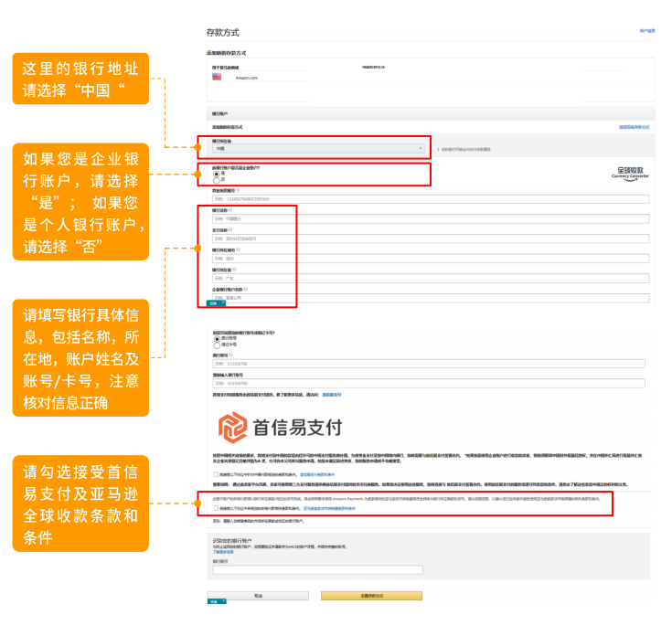Click the info icon beside 营业执照编号
Viewport: 672px width, 636px height.
[240, 190]
